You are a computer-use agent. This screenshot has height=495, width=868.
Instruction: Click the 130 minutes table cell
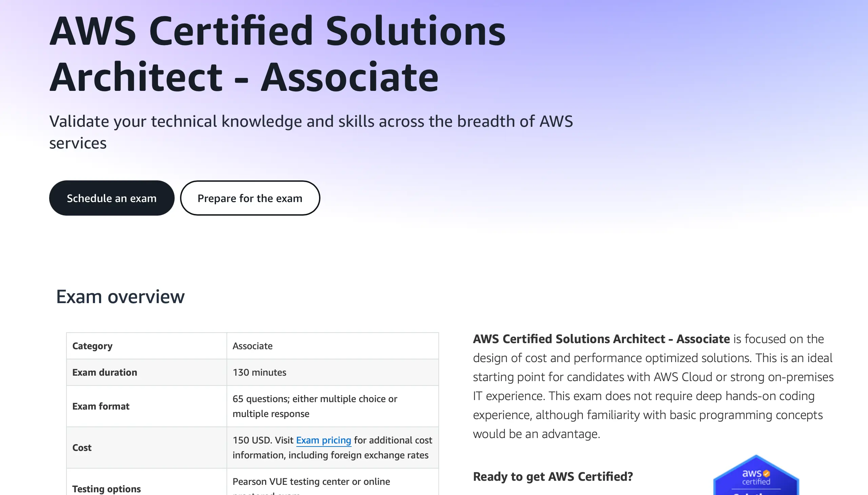coord(259,372)
